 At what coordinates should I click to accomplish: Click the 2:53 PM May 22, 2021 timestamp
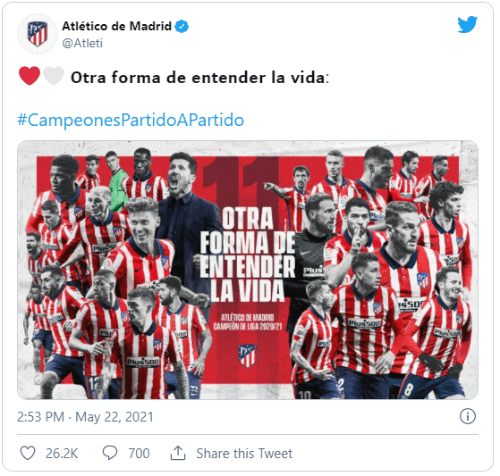(x=85, y=417)
